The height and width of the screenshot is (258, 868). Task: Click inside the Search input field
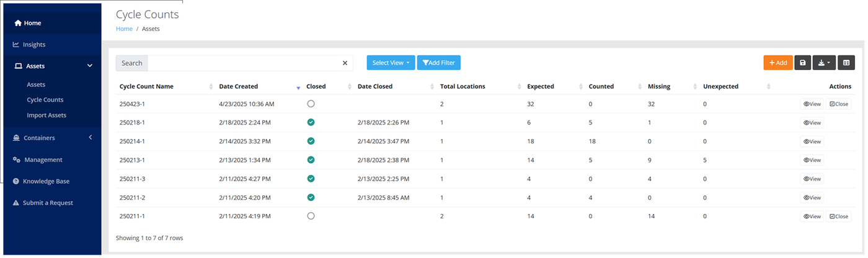(242, 63)
